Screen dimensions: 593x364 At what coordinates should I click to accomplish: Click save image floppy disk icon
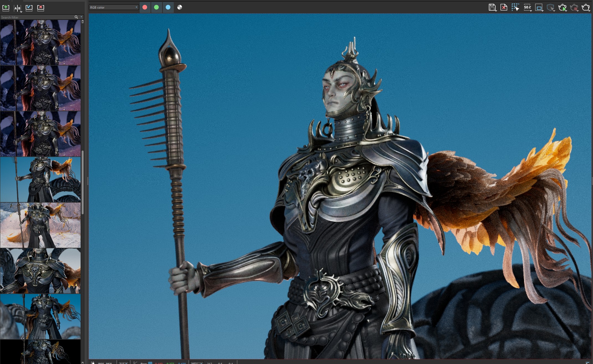(x=492, y=7)
